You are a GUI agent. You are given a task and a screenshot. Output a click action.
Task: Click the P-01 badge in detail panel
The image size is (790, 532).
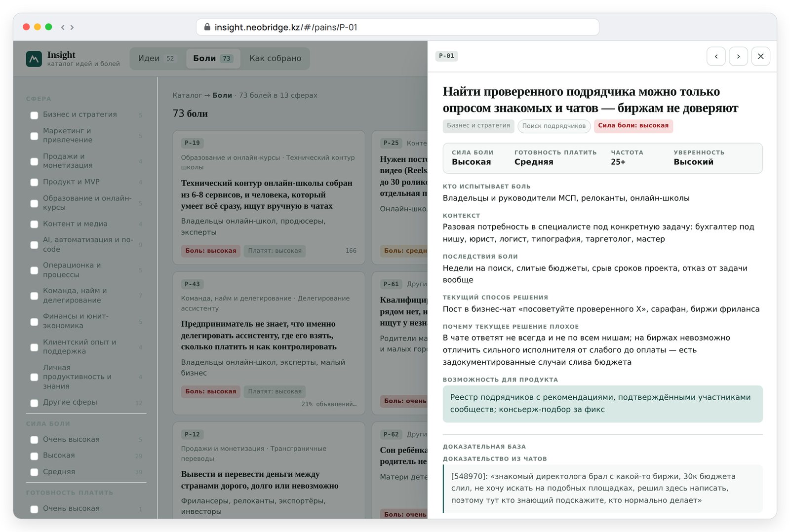[x=446, y=56]
